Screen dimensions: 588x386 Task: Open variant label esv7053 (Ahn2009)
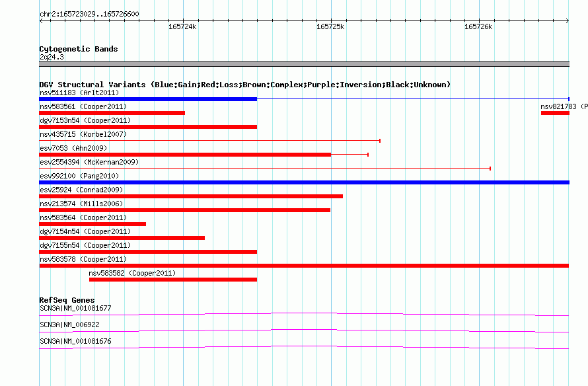point(73,148)
